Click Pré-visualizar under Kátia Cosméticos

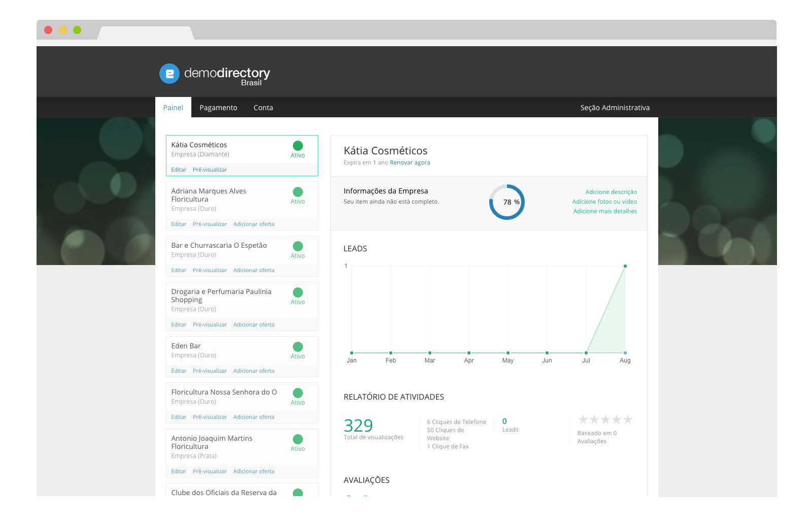[x=210, y=170]
